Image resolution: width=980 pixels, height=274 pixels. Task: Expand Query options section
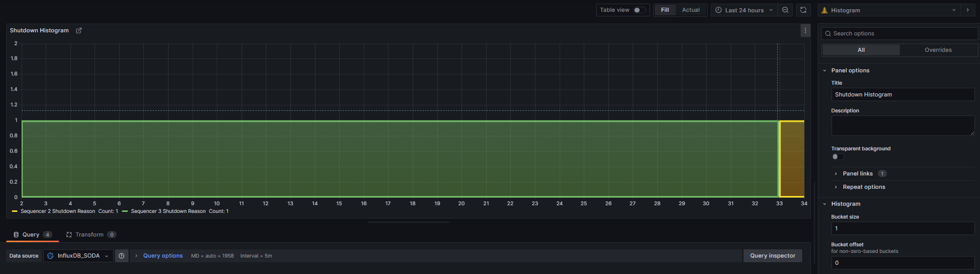(x=162, y=256)
